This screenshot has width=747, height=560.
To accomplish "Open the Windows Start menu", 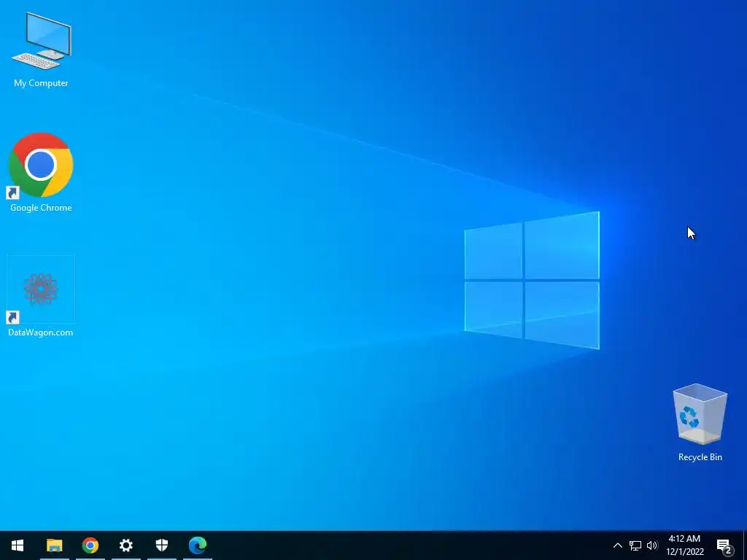I will pos(18,545).
